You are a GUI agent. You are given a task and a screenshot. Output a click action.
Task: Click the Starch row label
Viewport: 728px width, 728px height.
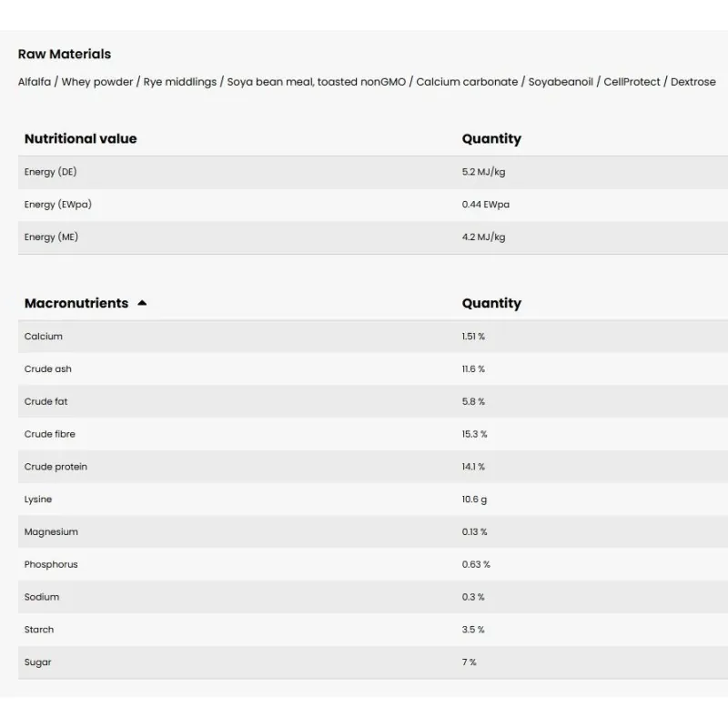[39, 630]
